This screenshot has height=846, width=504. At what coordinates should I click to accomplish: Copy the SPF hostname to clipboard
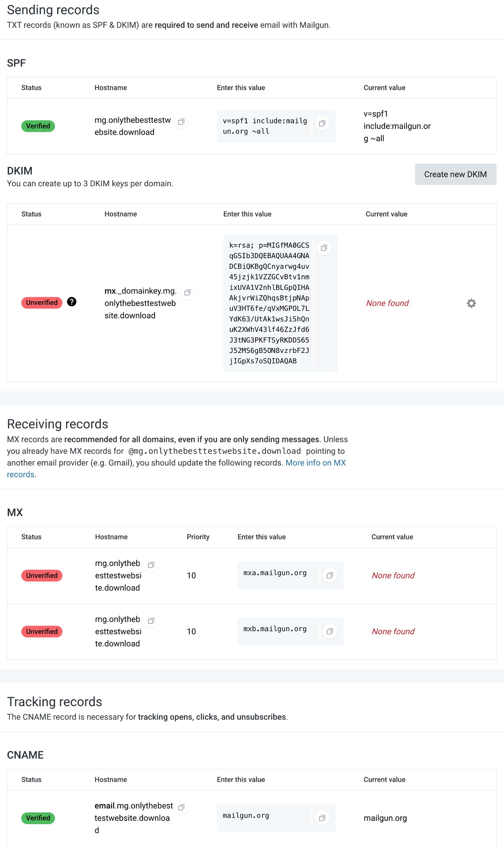[181, 122]
